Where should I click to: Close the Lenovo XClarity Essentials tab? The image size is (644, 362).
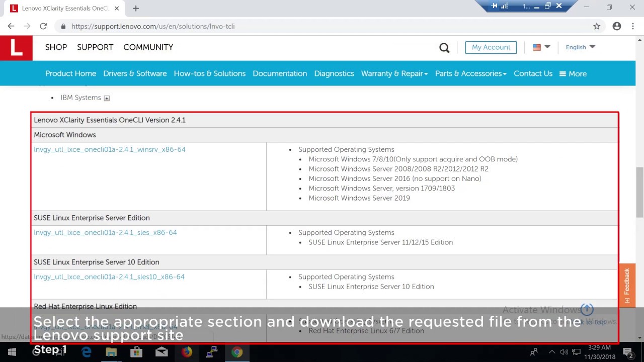coord(117,8)
